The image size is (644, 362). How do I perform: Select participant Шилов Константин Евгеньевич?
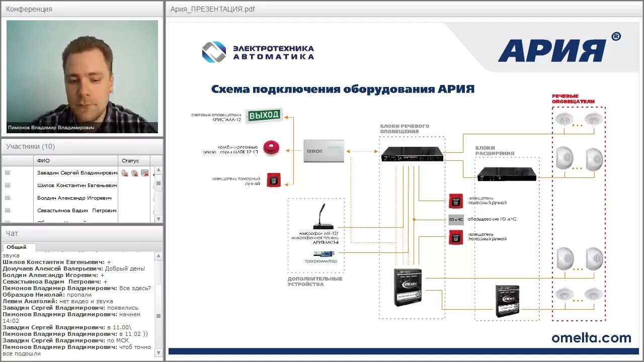(x=77, y=185)
